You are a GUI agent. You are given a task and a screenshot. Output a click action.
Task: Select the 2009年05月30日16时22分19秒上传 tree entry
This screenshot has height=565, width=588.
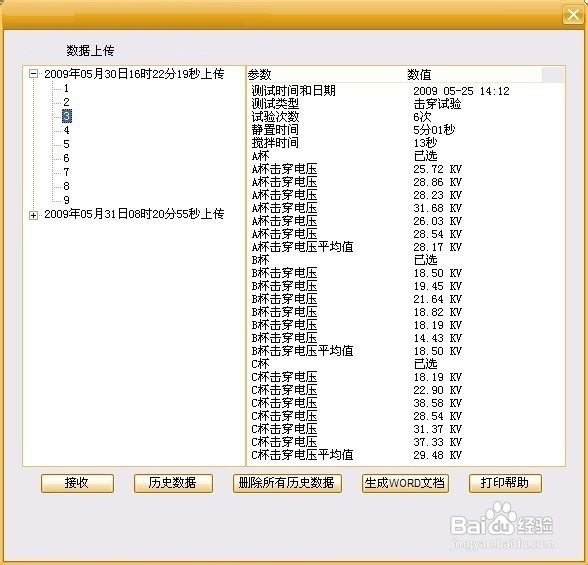coord(134,74)
